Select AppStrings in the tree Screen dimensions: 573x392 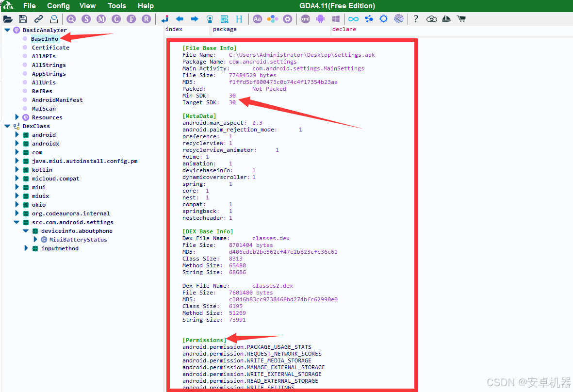point(49,74)
